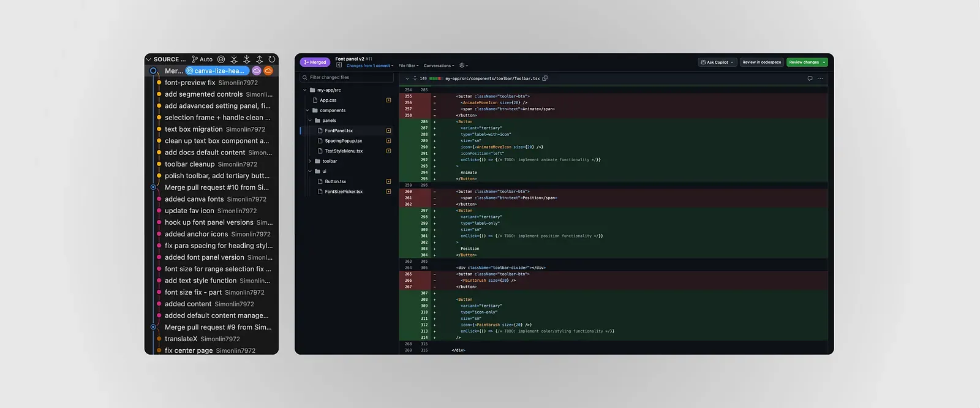The width and height of the screenshot is (980, 408).
Task: Open the three-dot menu for Toolbar.tsx
Action: [820, 78]
